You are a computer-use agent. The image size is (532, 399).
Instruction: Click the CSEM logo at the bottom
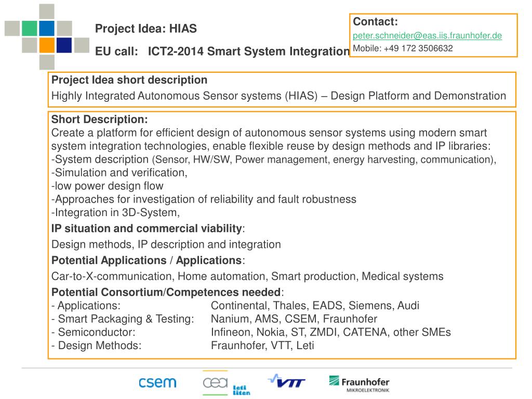click(157, 383)
